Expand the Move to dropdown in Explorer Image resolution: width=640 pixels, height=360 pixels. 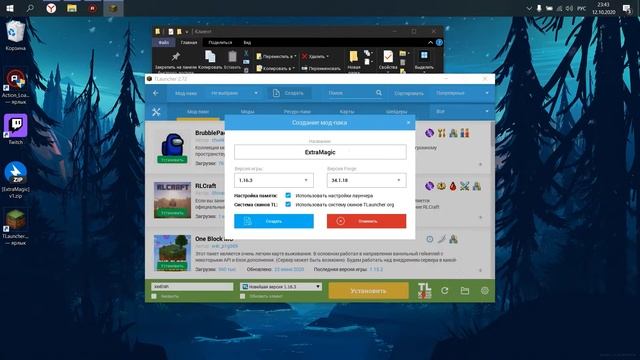[x=294, y=56]
